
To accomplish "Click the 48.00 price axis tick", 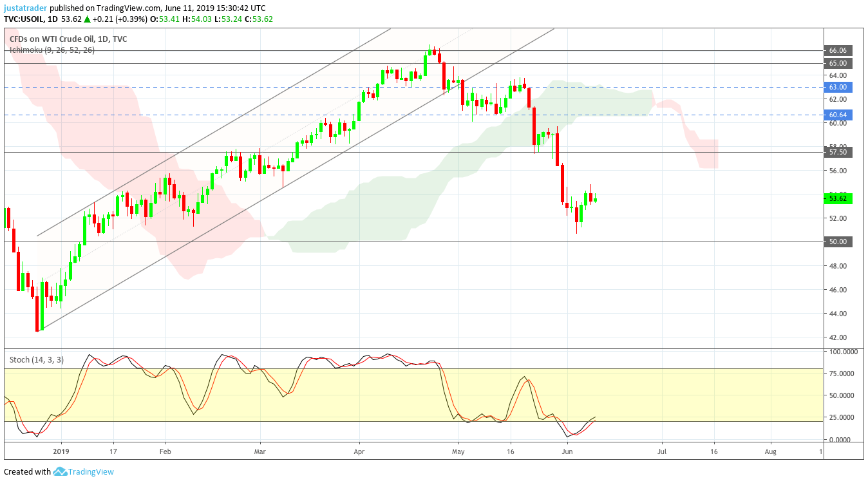I will pos(838,266).
